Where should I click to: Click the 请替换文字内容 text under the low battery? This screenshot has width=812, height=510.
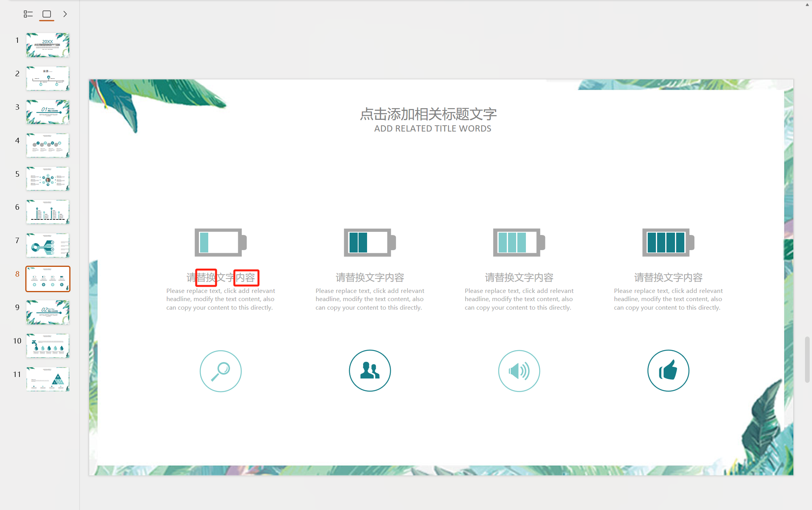(220, 277)
